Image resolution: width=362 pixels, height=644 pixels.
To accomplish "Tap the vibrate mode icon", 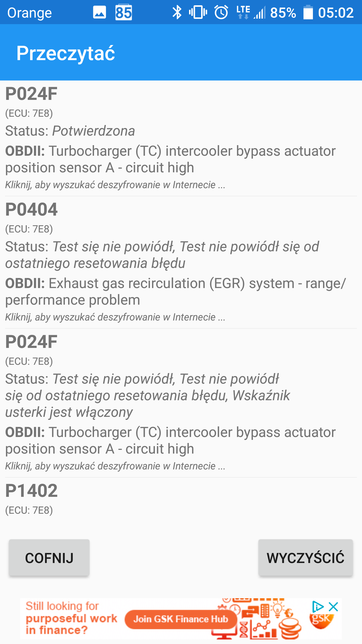I will (198, 12).
